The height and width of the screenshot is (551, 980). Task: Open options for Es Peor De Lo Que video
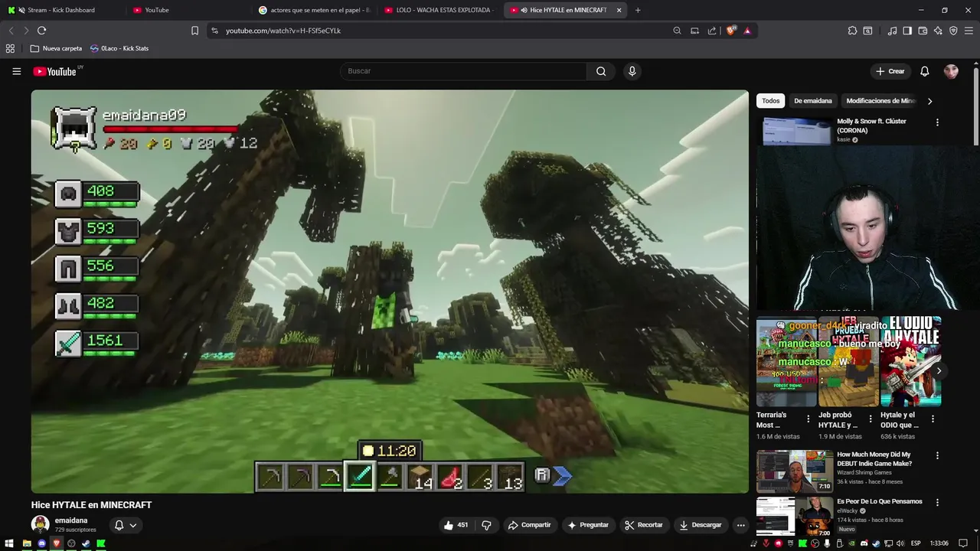[x=937, y=503]
